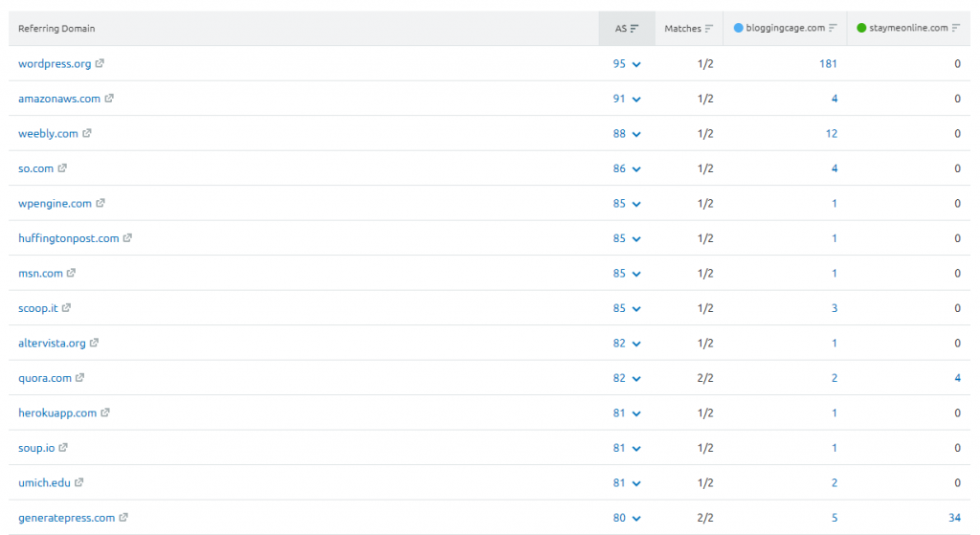Open 5 bloggingcage backlinks for generatepress.com
Image resolution: width=980 pixels, height=535 pixels.
[x=835, y=518]
